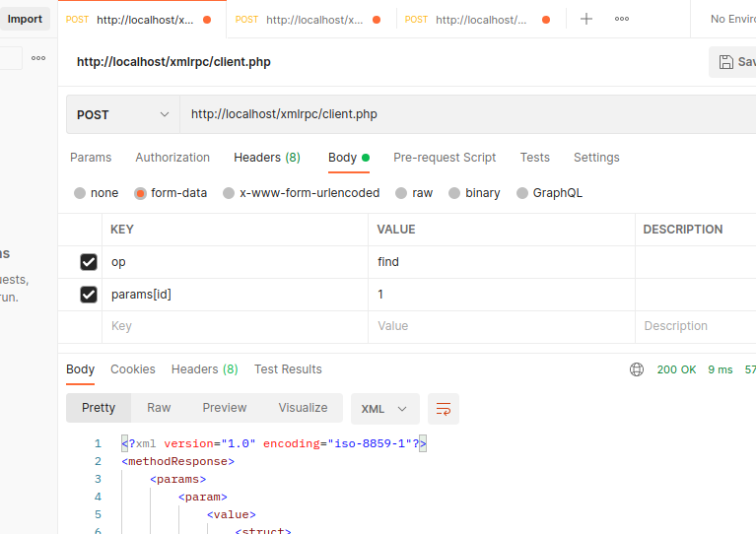
Task: Open the Authorization tab
Action: point(172,158)
